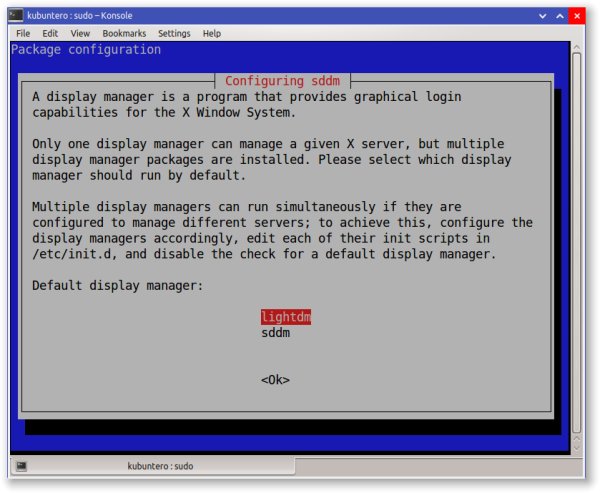Click the 'Package configuration' header text

(86, 50)
